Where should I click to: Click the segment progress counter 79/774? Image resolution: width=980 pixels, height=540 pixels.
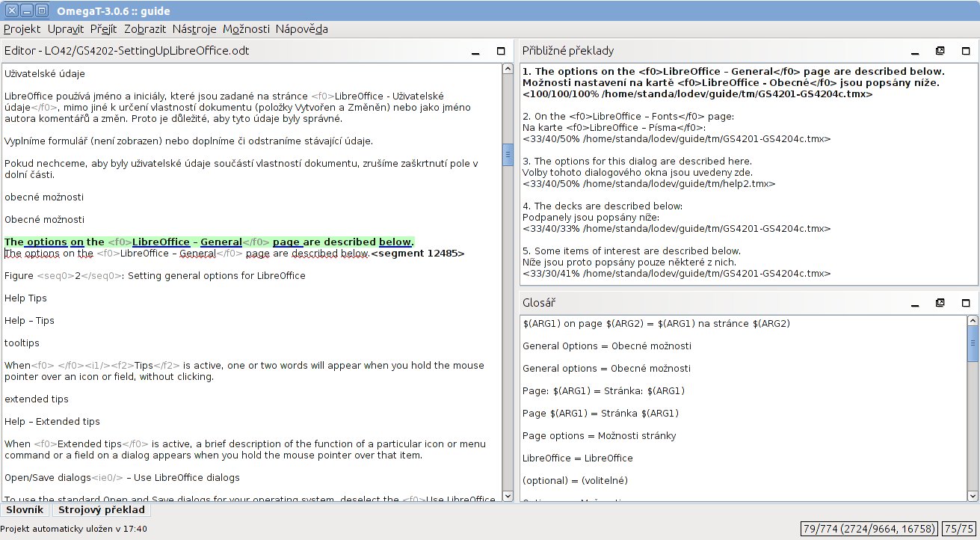[869, 529]
